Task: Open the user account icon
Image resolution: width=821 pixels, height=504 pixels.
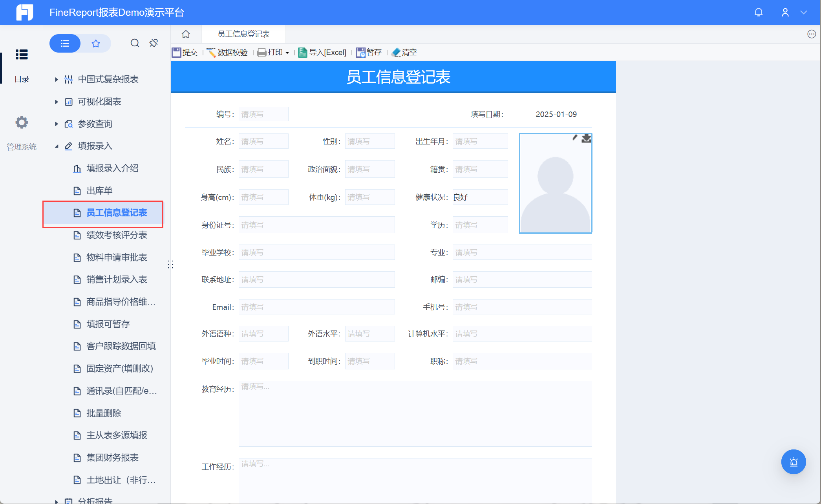Action: pos(785,13)
